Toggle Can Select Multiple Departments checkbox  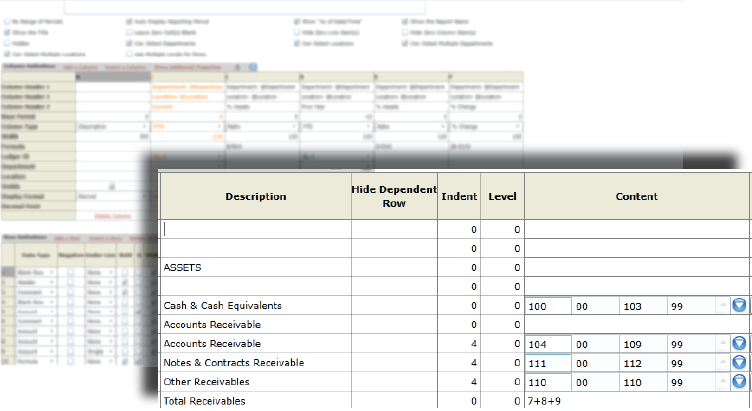403,44
